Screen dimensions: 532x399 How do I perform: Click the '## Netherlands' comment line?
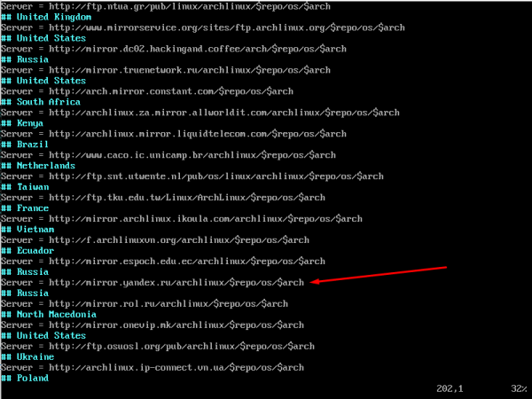pos(38,166)
